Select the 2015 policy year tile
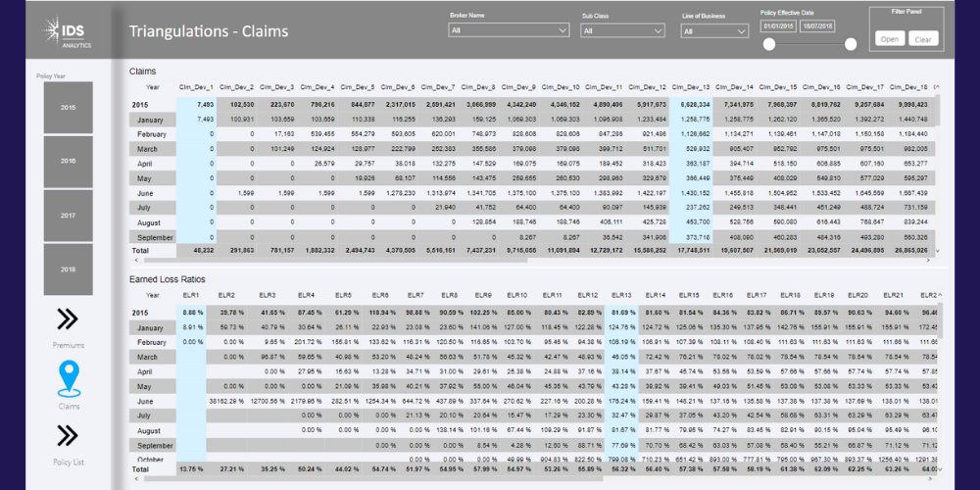 [68, 107]
